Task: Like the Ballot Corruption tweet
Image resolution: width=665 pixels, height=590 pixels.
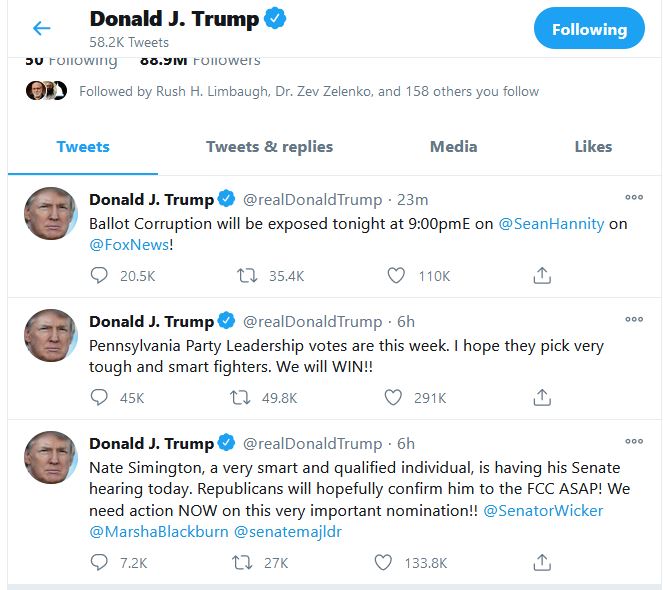Action: pos(395,276)
